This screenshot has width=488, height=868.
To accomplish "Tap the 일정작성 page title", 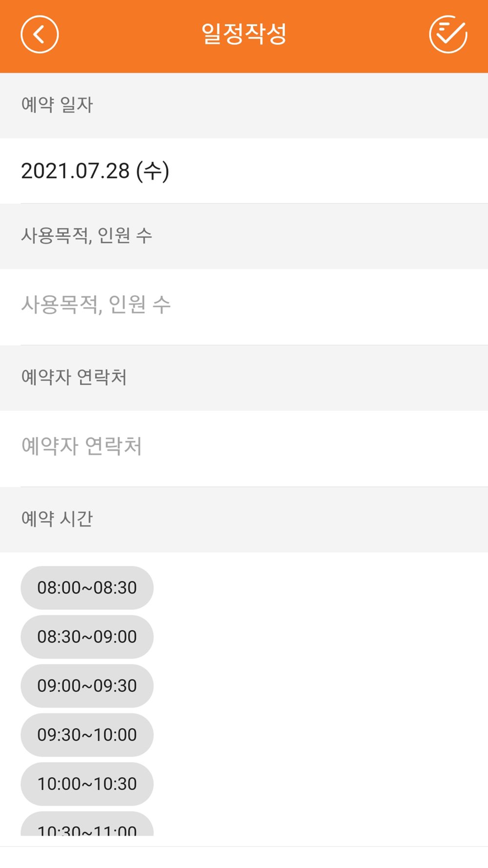I will point(244,34).
